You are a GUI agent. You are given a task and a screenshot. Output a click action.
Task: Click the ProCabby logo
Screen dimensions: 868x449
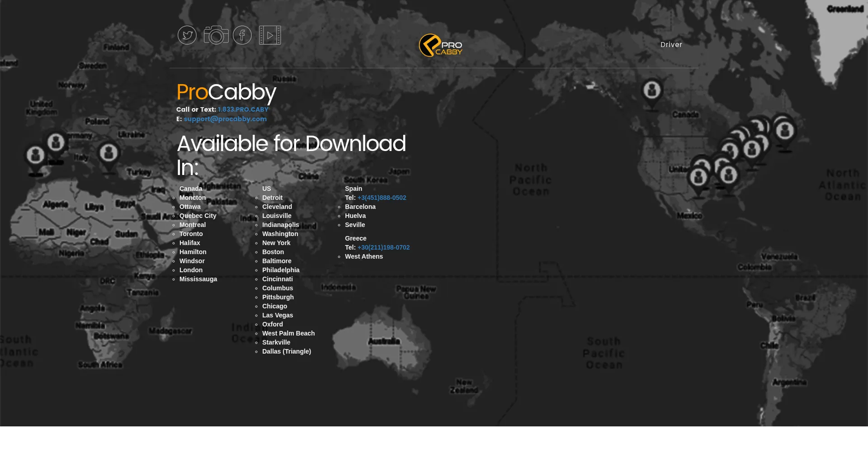coord(441,45)
